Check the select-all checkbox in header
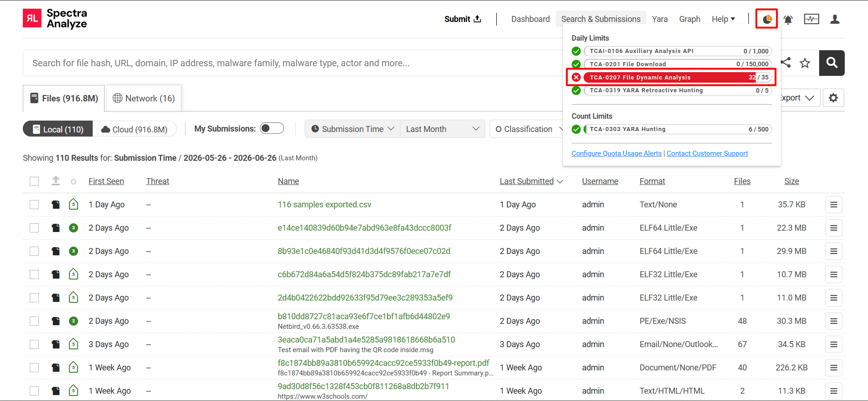The width and height of the screenshot is (868, 401). click(34, 181)
